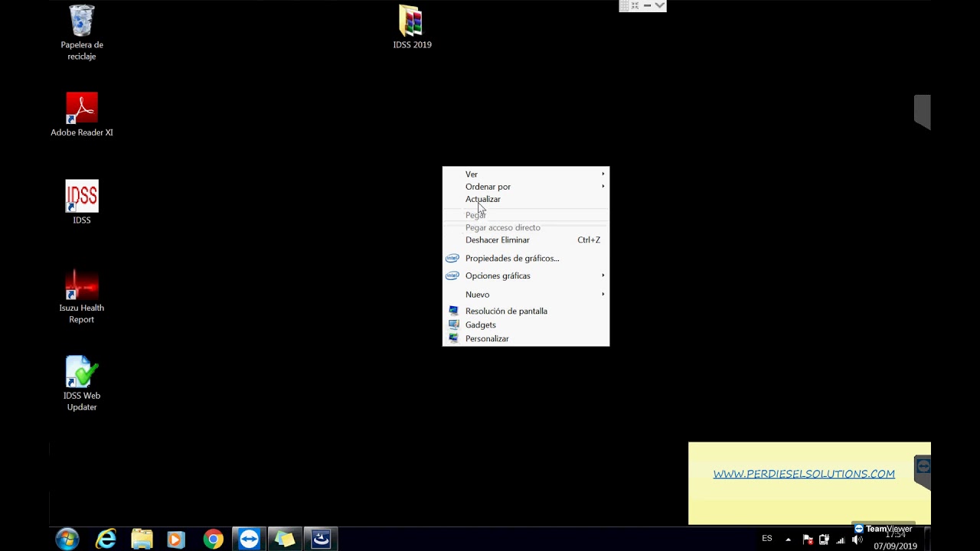Open Gadgets from the context menu

click(526, 325)
